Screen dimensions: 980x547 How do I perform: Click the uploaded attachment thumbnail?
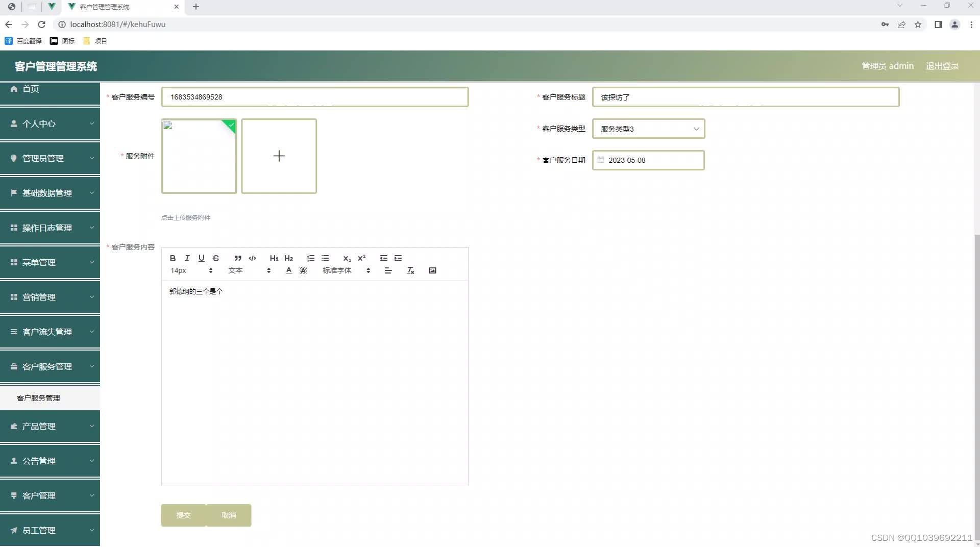(199, 156)
